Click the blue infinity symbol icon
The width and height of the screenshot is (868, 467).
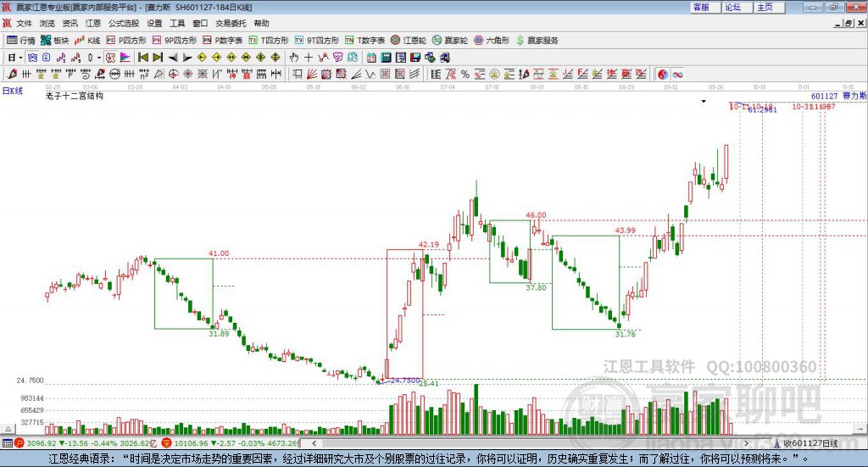677,74
